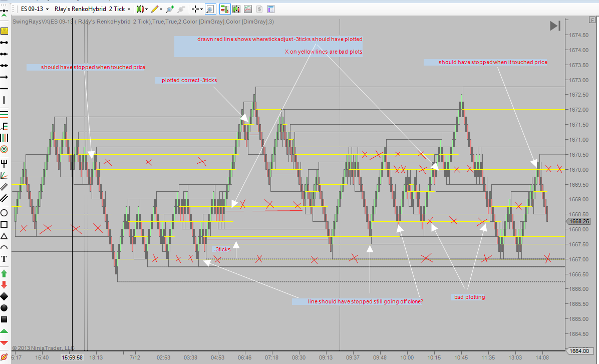Select the Line drawing tool
599x364 pixels.
tap(4, 43)
